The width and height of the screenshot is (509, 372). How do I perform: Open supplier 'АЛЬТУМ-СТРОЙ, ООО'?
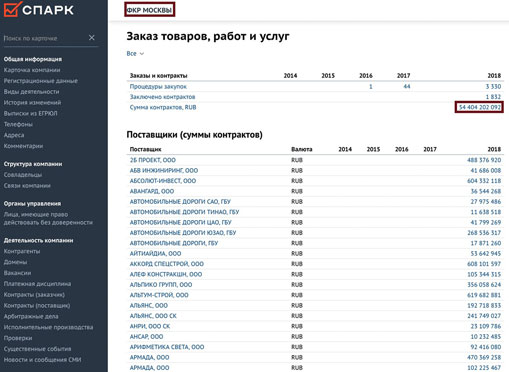point(159,295)
